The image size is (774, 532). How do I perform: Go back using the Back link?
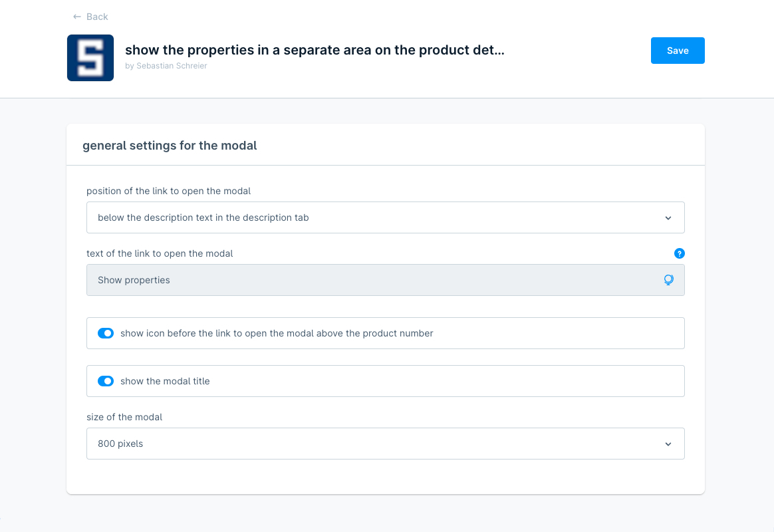(x=97, y=17)
